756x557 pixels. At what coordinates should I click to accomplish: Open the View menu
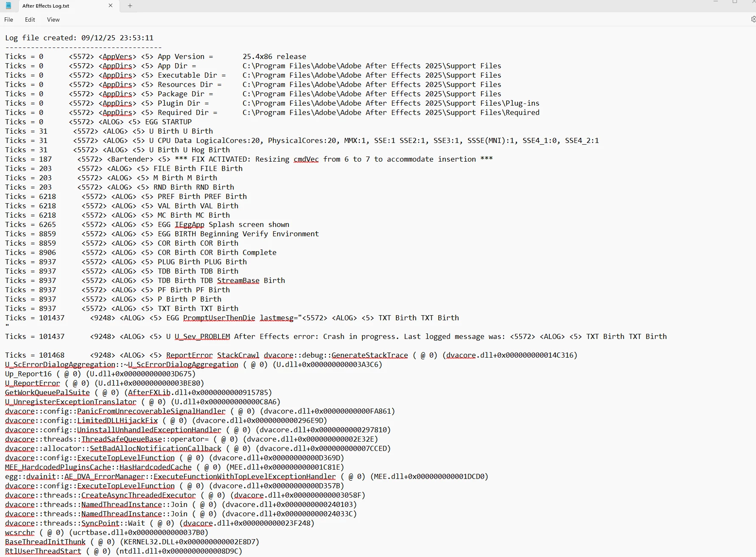pos(53,20)
